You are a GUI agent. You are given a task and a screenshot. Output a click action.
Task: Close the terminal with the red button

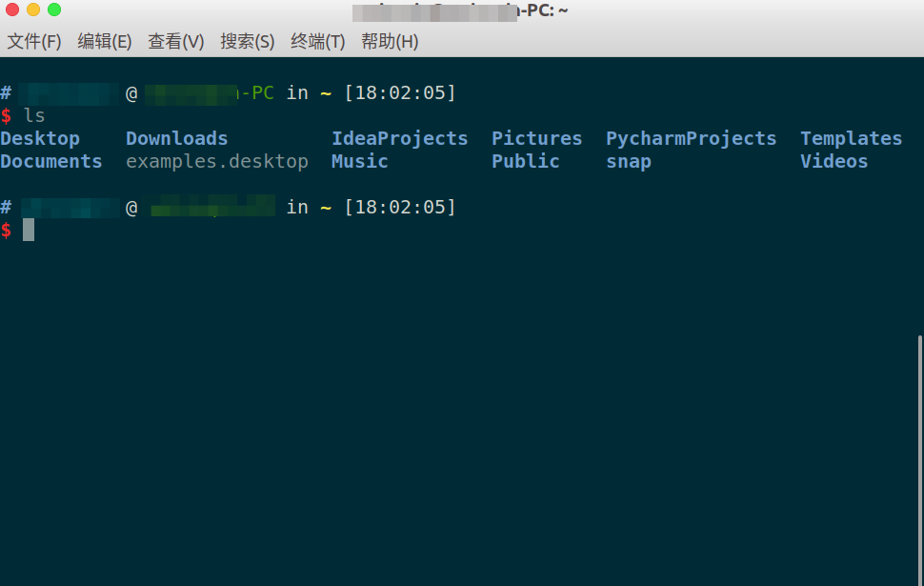(12, 10)
